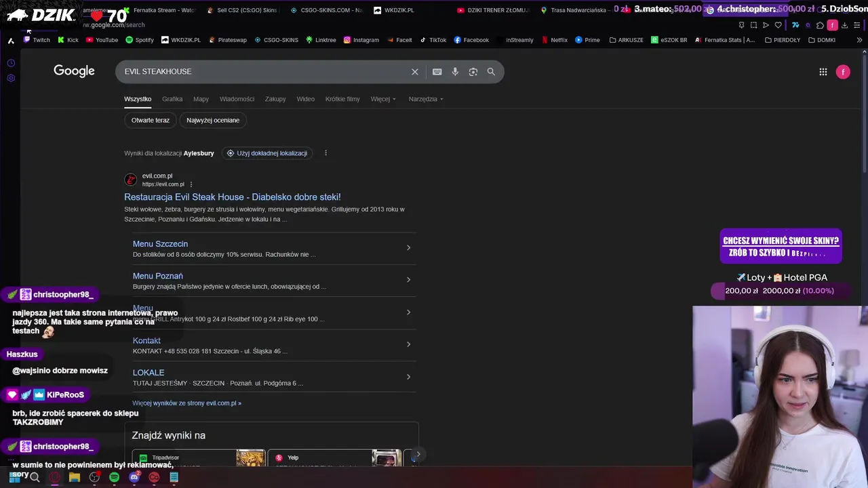Open location options three-dot menu
Viewport: 868px width, 488px height.
[325, 153]
